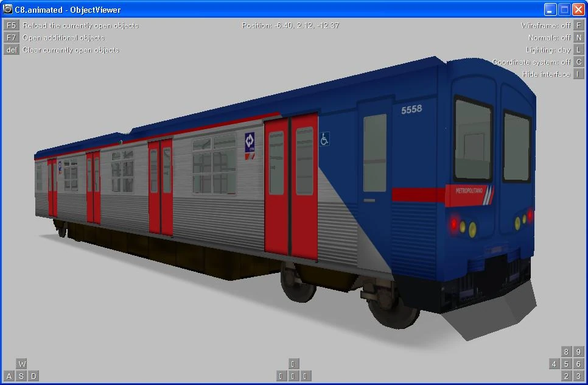588x385 pixels.
Task: Click the 'Wireframe: off' label
Action: (545, 26)
